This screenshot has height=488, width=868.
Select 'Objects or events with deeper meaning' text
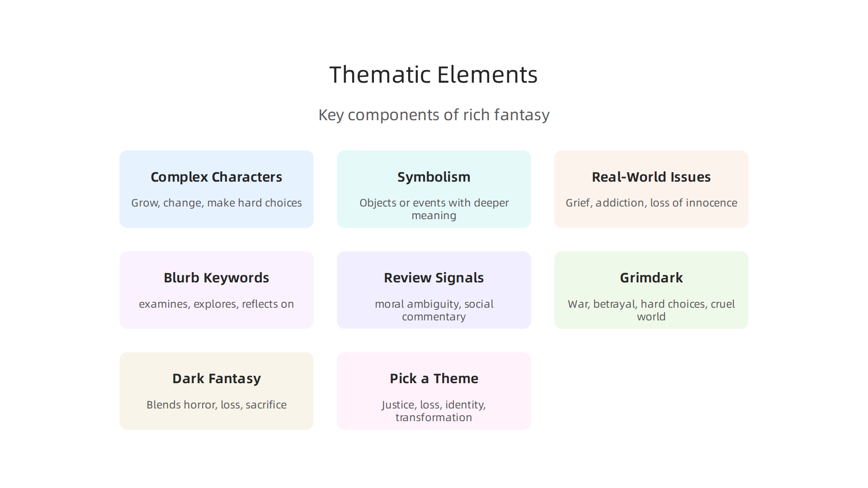click(x=434, y=209)
